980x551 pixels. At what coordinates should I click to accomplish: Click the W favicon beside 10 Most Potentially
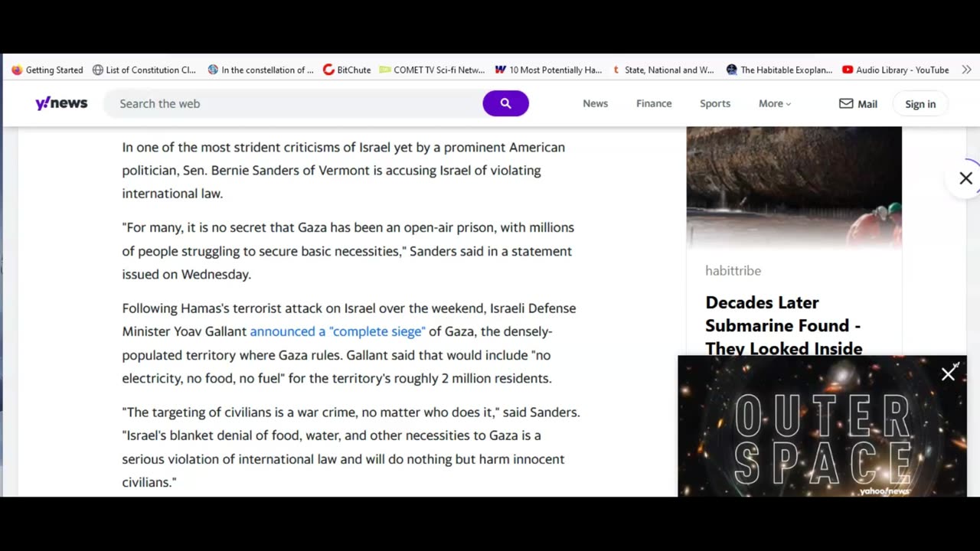tap(500, 70)
